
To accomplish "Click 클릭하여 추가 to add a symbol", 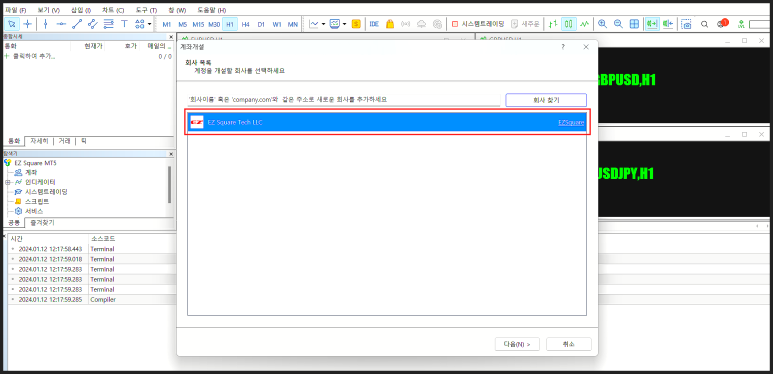I will 35,56.
